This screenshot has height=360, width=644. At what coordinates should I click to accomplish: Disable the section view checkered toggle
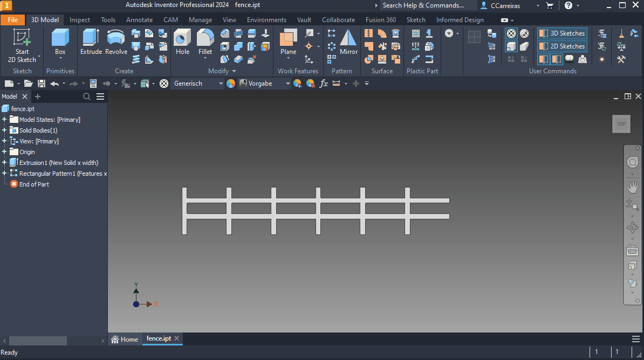point(511,33)
